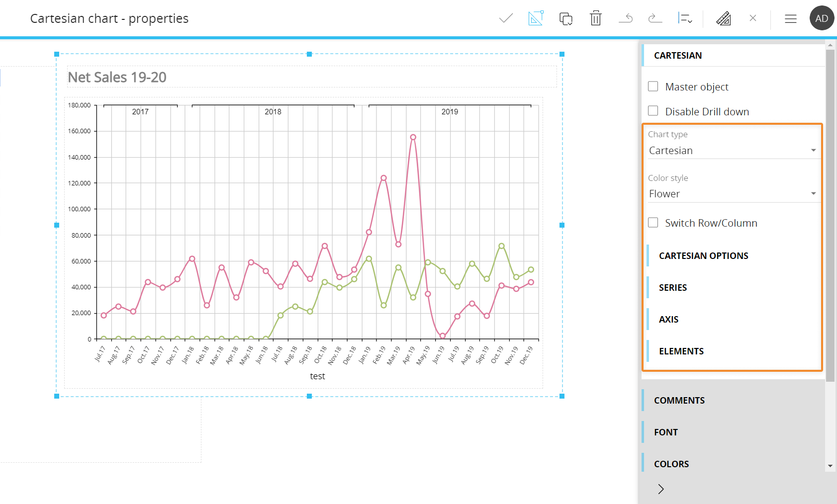Open the Chart type dropdown
The image size is (837, 504).
[732, 151]
